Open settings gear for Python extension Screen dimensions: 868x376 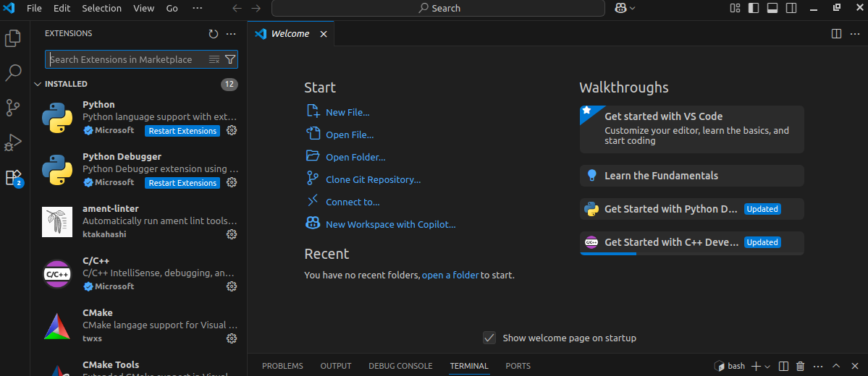click(232, 130)
